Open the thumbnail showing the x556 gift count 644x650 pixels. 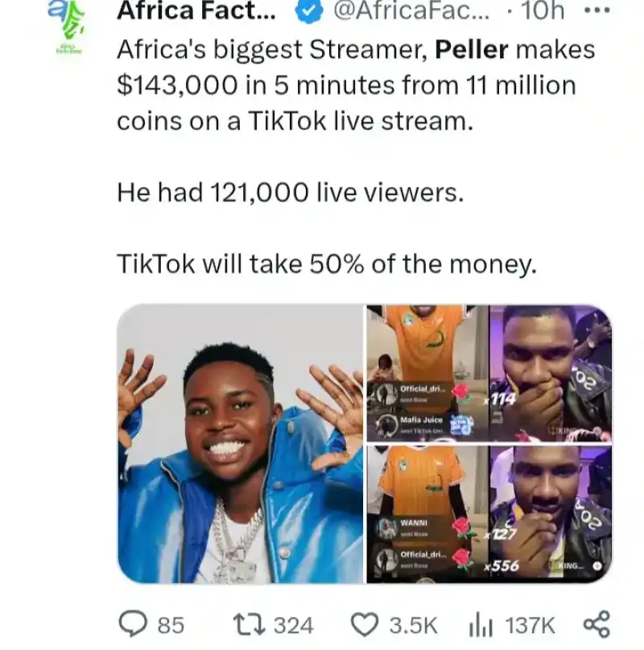[550, 513]
